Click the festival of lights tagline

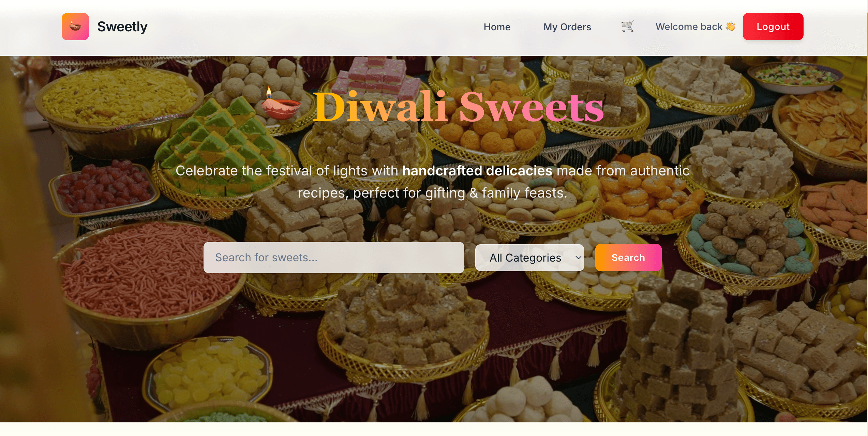tap(433, 181)
